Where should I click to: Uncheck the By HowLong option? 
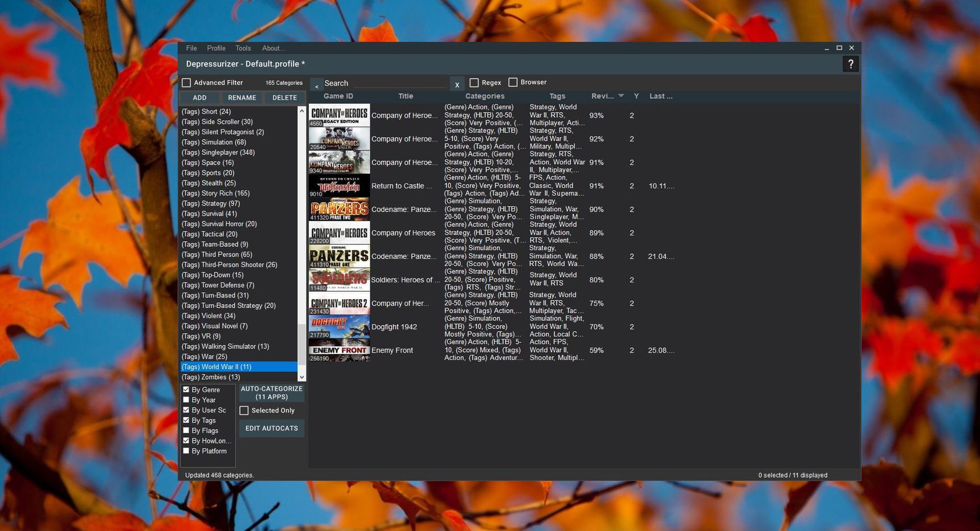[186, 441]
